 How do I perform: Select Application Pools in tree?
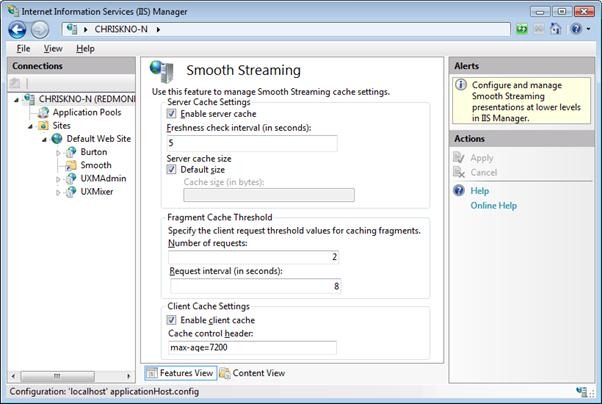tap(87, 113)
